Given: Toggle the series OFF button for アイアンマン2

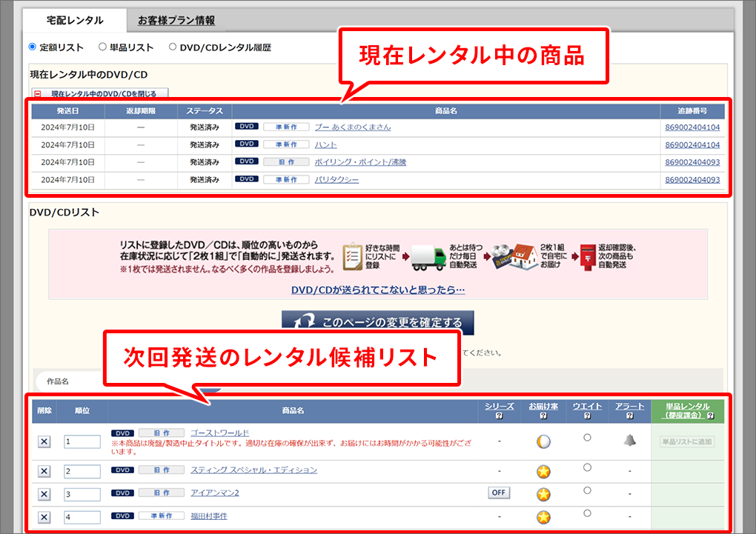Looking at the screenshot, I should tap(500, 493).
